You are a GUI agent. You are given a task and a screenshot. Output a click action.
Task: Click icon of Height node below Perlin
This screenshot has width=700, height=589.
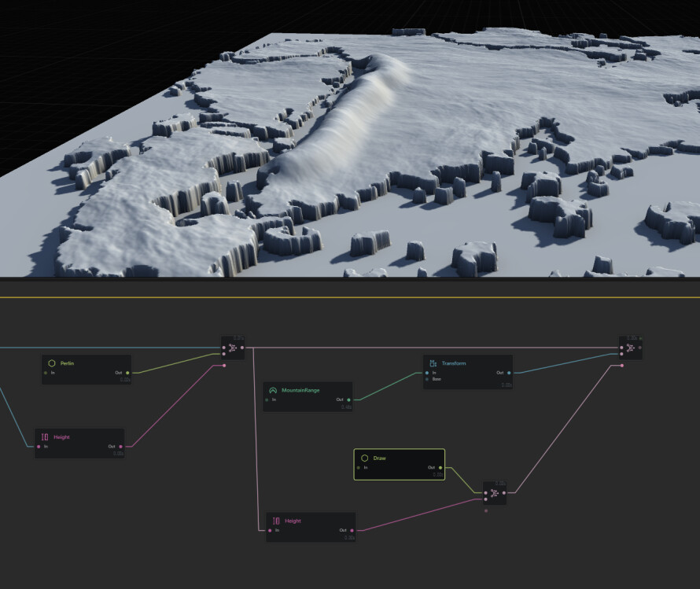click(x=45, y=436)
